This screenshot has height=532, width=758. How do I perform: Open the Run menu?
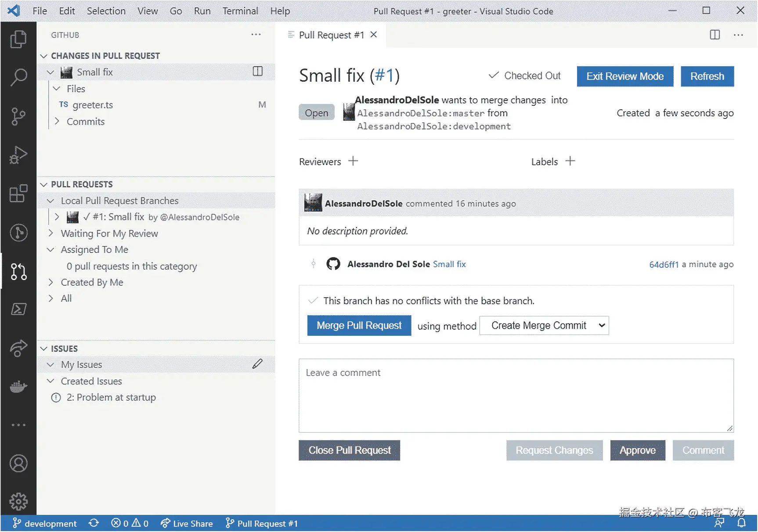(x=202, y=11)
